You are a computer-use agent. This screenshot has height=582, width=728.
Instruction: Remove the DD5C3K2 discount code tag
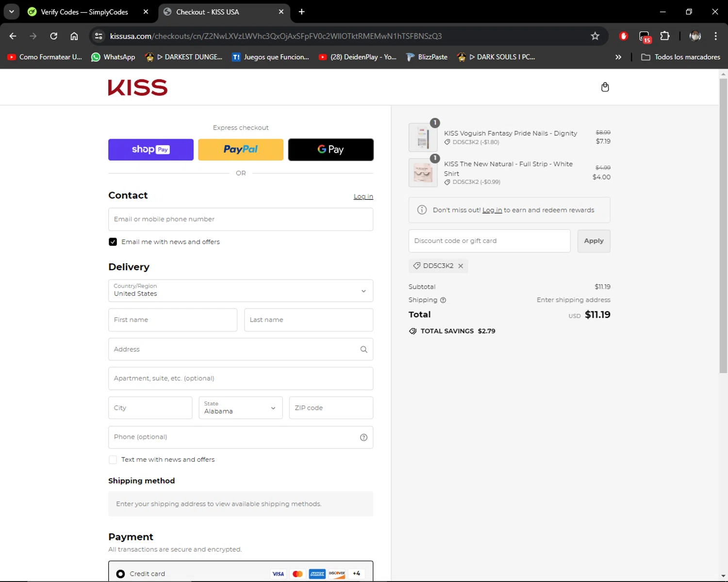coord(461,266)
